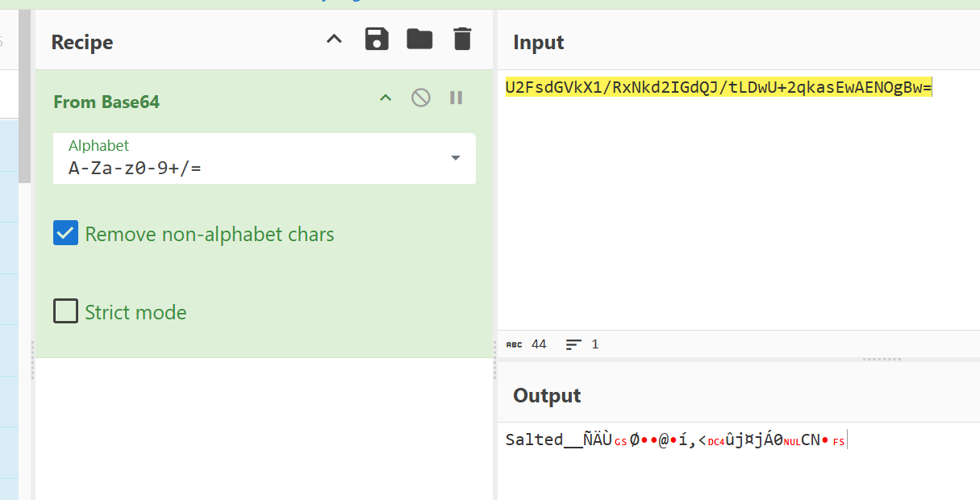Save the current recipe
Screen dimensions: 980x500
click(377, 39)
